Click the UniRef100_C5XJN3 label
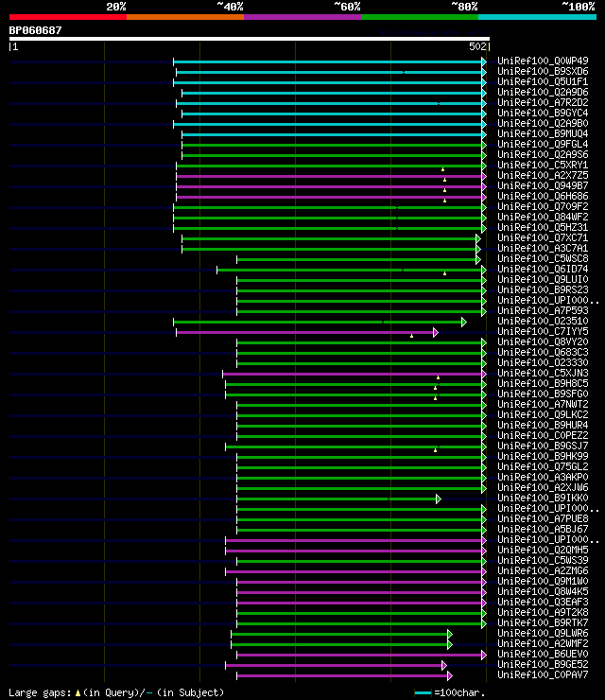605x700 pixels. click(543, 374)
